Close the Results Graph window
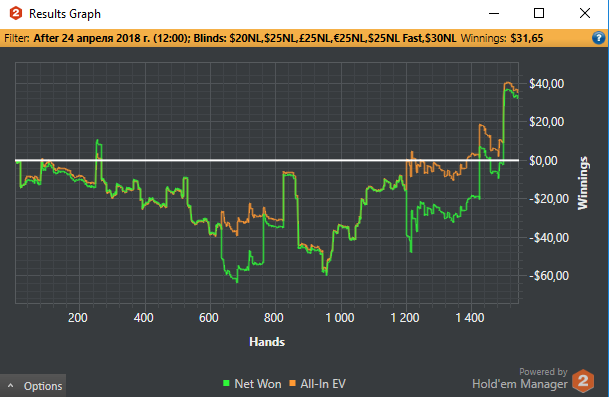The image size is (609, 397). (585, 14)
